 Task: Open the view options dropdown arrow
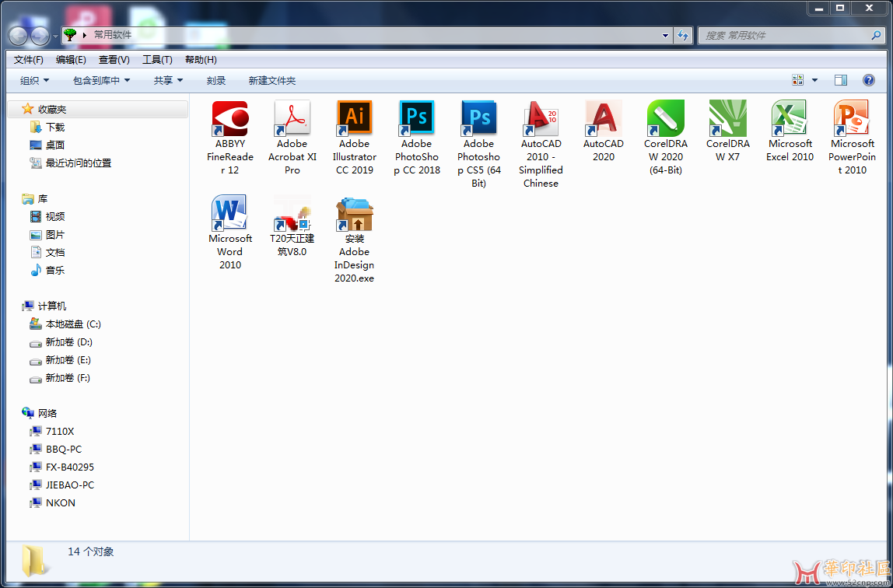pyautogui.click(x=814, y=80)
